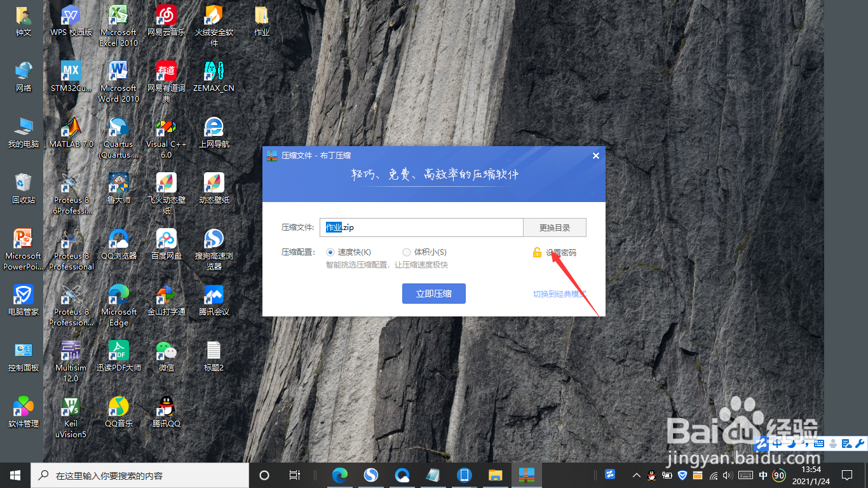This screenshot has height=488, width=868.
Task: Open Keil uVision5 desktop icon
Action: click(71, 417)
